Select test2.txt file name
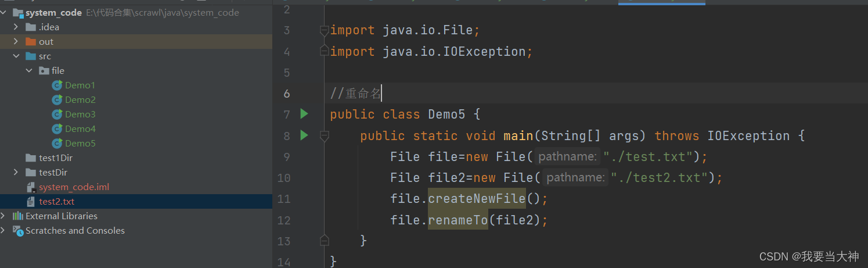Screen dimensions: 868x268 (57, 201)
